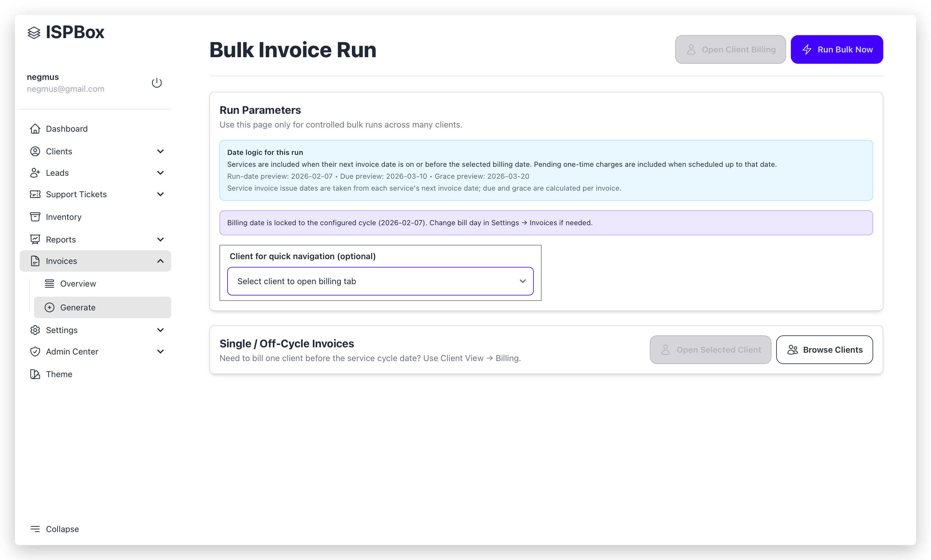
Task: Click the Dashboard home icon
Action: pyautogui.click(x=35, y=129)
